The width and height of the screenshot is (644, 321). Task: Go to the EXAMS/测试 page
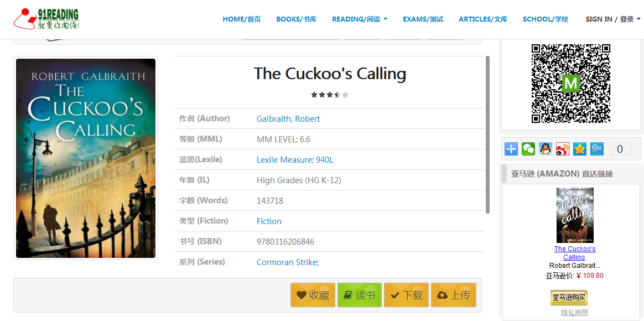[x=423, y=19]
